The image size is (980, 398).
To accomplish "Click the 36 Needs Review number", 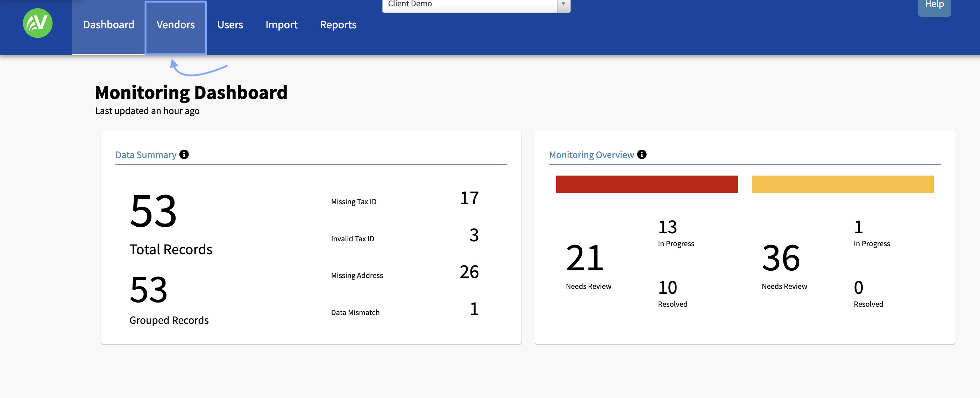I will point(781,258).
